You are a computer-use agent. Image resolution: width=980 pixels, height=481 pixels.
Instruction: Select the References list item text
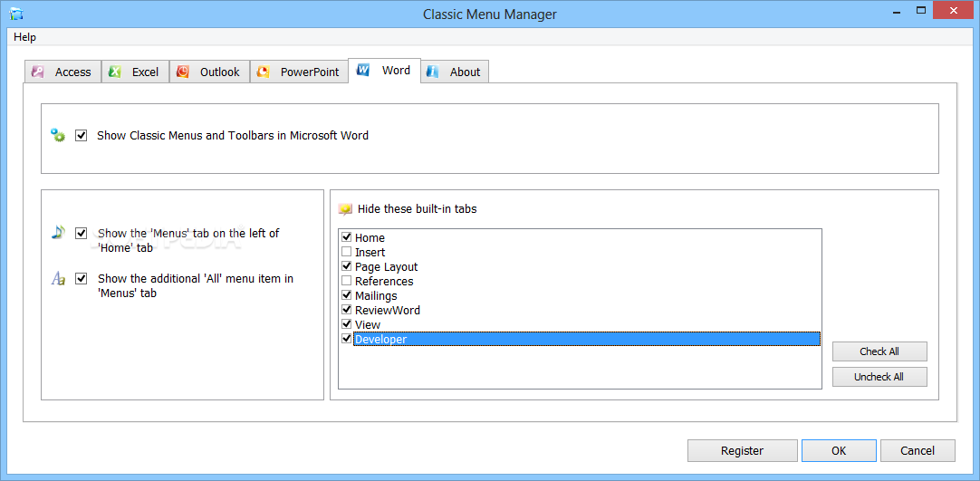384,281
